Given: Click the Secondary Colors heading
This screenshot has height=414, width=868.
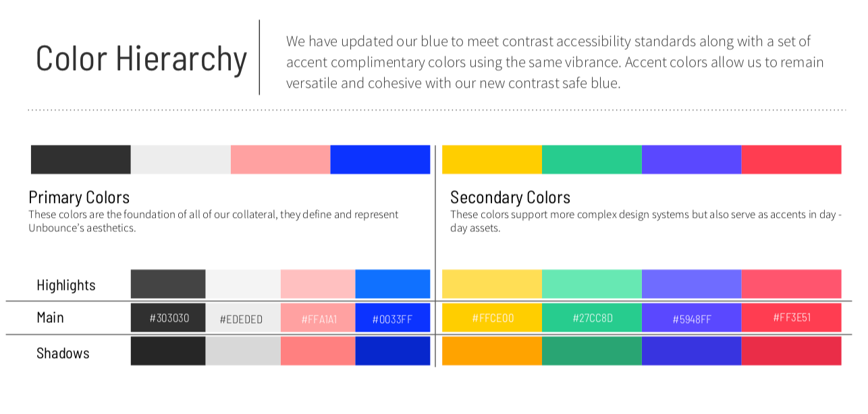Looking at the screenshot, I should pyautogui.click(x=510, y=198).
